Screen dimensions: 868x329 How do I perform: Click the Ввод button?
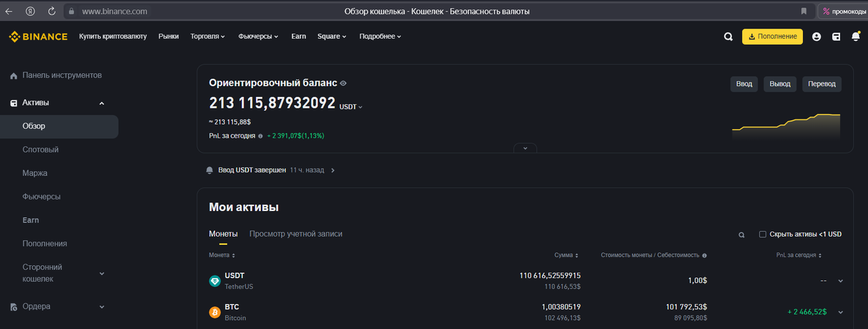click(x=745, y=84)
